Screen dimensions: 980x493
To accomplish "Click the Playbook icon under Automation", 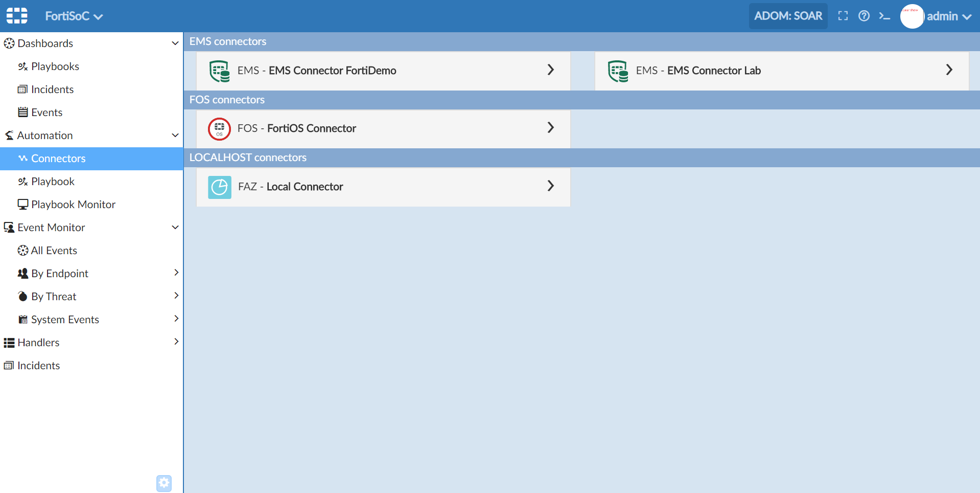I will click(23, 182).
